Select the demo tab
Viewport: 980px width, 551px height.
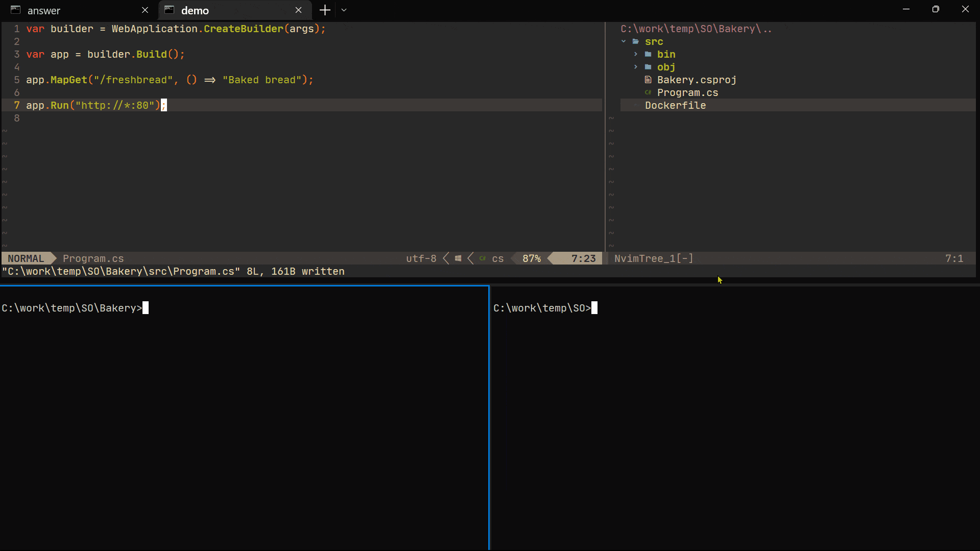(x=235, y=10)
